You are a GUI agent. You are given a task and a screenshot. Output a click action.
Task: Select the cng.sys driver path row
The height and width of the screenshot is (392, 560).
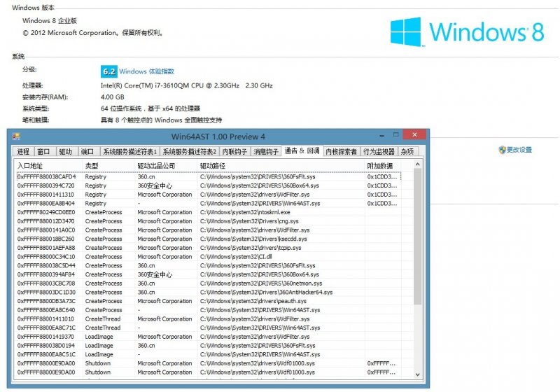click(x=249, y=221)
